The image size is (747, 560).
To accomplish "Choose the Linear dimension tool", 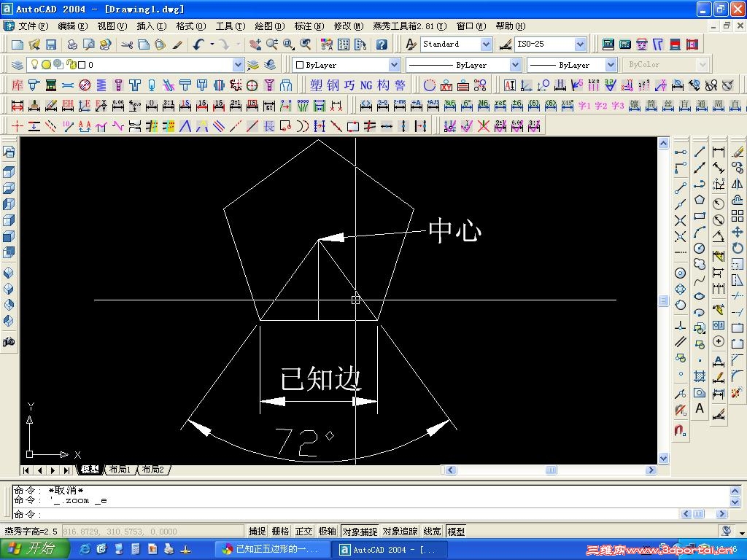I will tap(719, 152).
